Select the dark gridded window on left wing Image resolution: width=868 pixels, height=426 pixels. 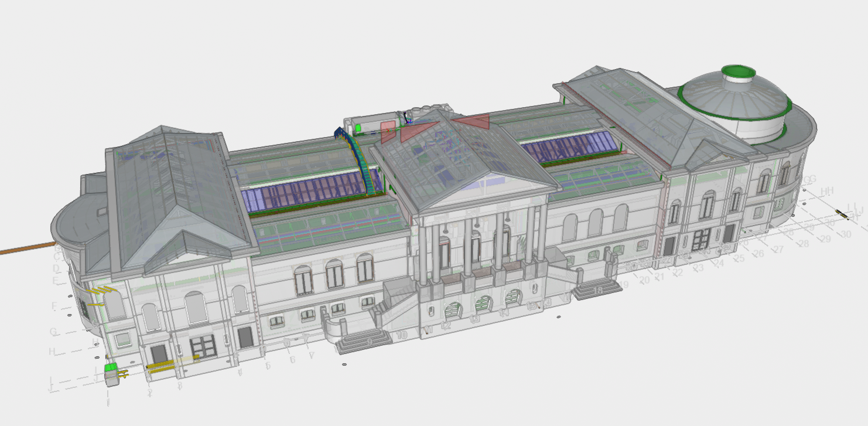coord(203,346)
